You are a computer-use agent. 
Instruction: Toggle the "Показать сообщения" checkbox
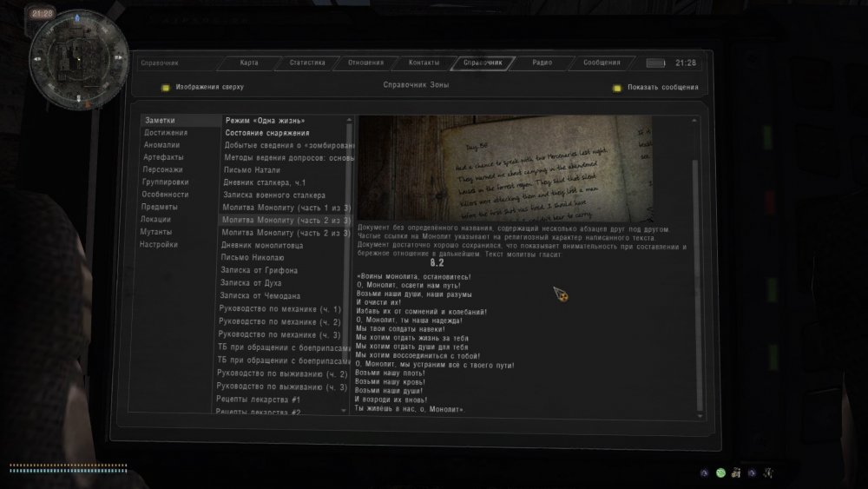click(617, 88)
